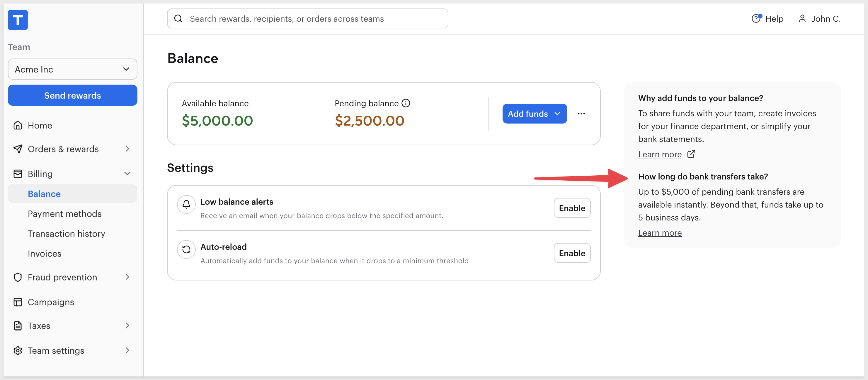Click the external link icon beside Learn more
Image resolution: width=868 pixels, height=380 pixels.
pyautogui.click(x=691, y=154)
